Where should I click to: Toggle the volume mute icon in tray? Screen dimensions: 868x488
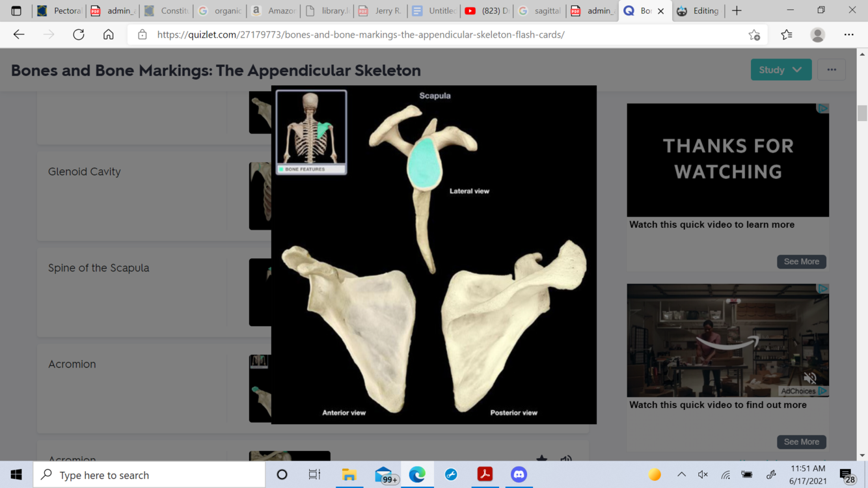coord(703,475)
